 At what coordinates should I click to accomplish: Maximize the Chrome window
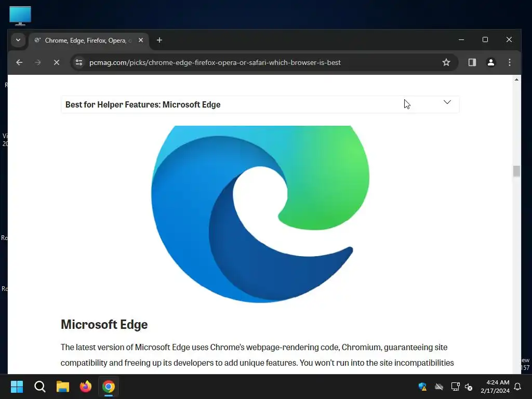[485, 39]
